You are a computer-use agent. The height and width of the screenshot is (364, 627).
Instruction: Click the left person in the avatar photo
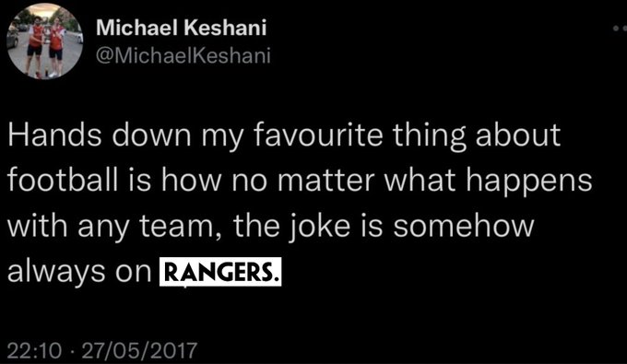(x=35, y=44)
